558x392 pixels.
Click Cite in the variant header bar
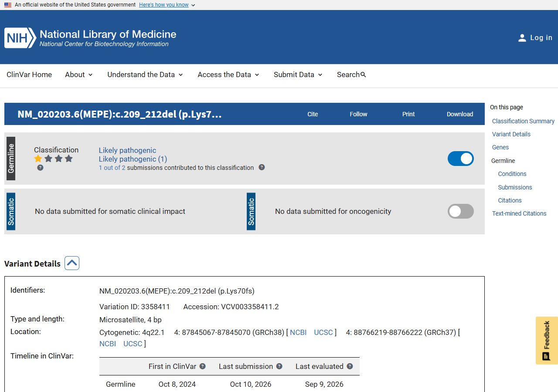click(313, 114)
